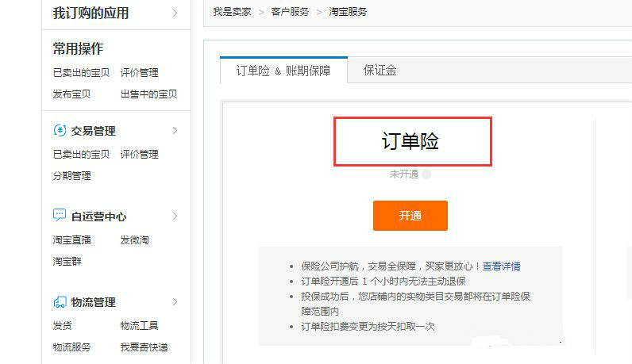Open 分期管理 link
The height and width of the screenshot is (364, 632).
(71, 175)
